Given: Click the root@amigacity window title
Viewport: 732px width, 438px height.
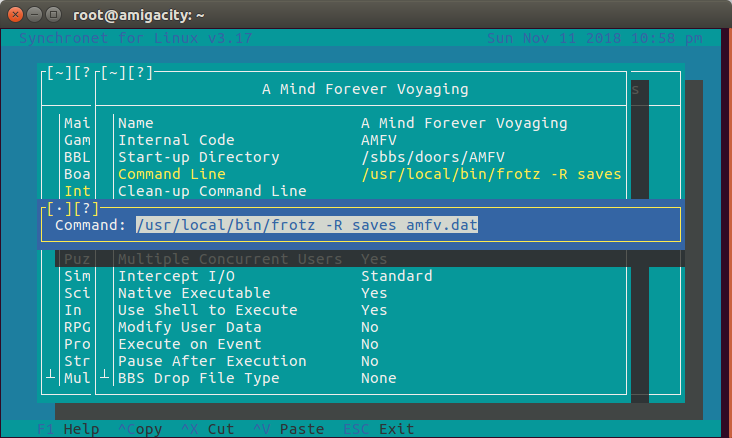Looking at the screenshot, I should [x=139, y=15].
